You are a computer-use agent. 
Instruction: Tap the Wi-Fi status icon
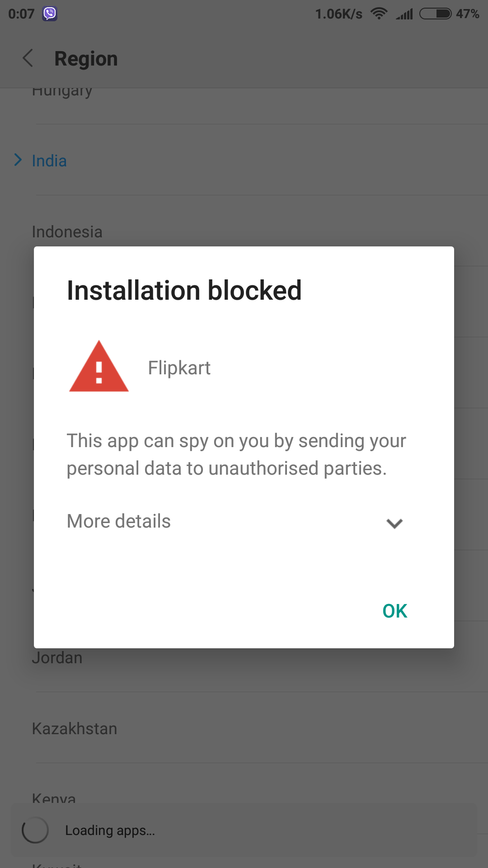379,14
